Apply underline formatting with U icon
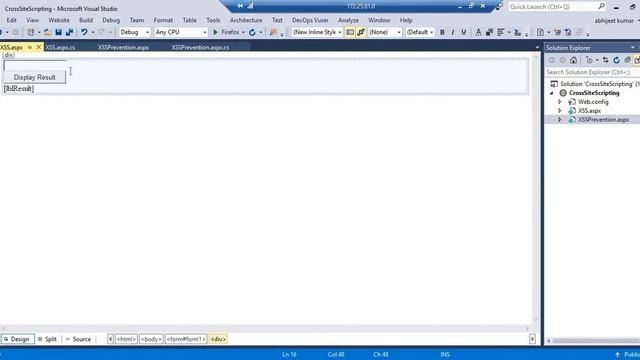Image resolution: width=640 pixels, height=360 pixels. pyautogui.click(x=464, y=32)
